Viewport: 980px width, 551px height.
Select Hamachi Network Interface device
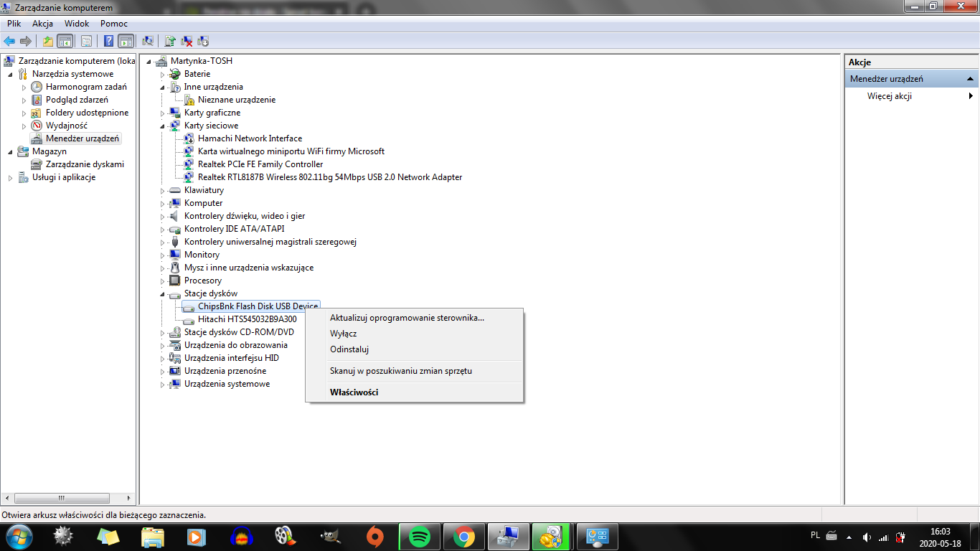tap(250, 138)
